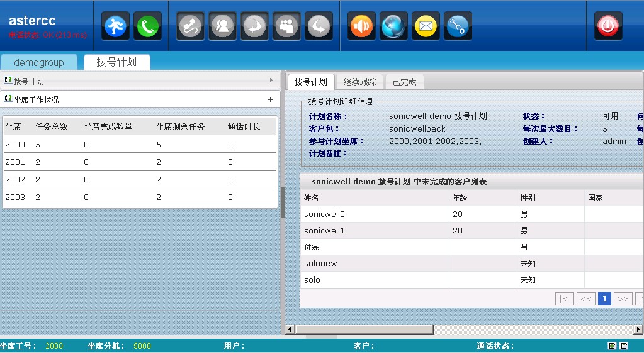Image resolution: width=644 pixels, height=353 pixels.
Task: Jump to first page with |< button
Action: tap(564, 299)
